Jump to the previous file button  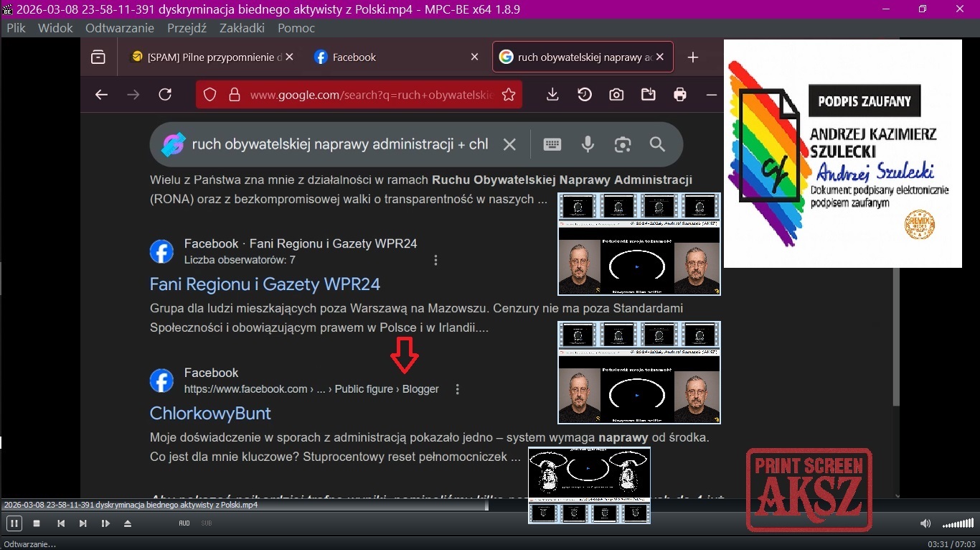tap(61, 523)
